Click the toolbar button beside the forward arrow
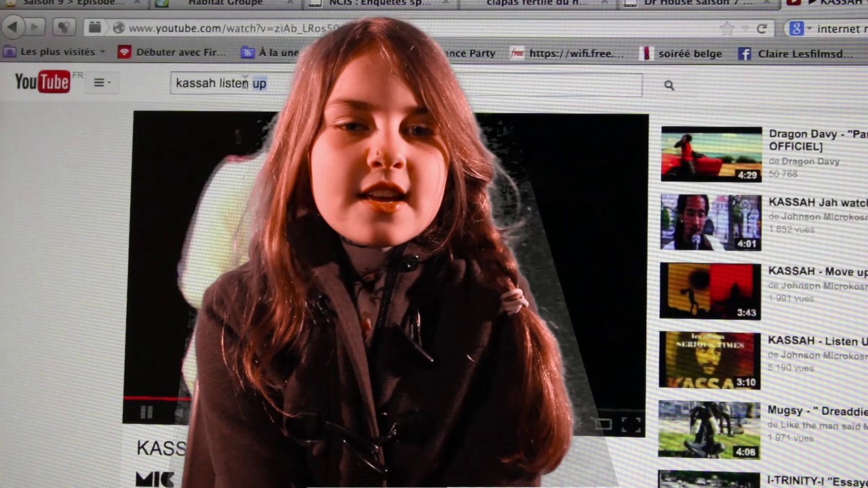 click(63, 28)
